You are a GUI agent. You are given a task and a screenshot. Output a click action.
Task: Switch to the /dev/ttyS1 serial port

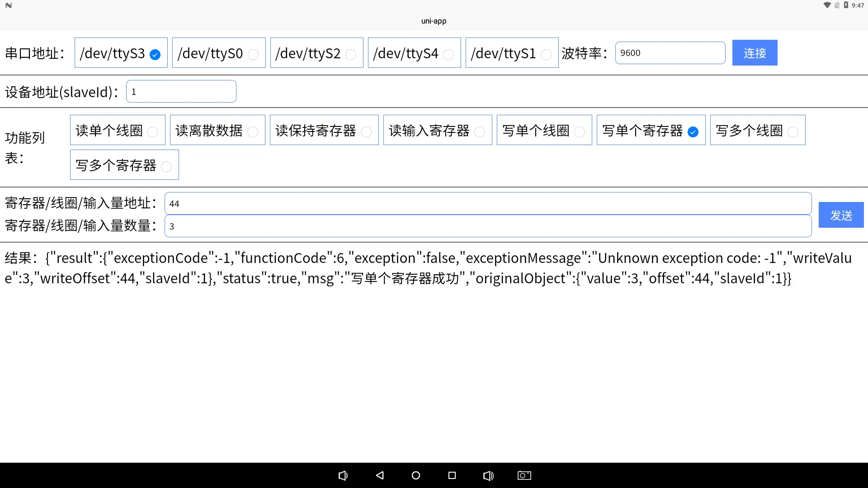(512, 53)
